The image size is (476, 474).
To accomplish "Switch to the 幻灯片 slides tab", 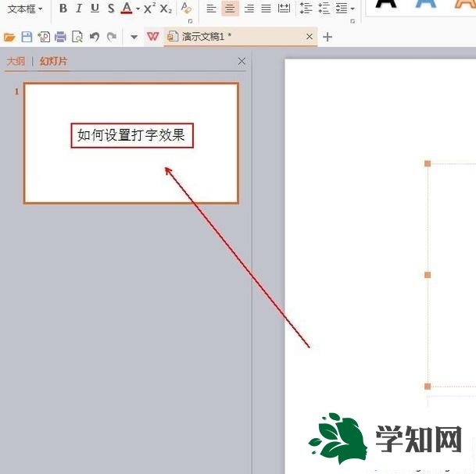I will coord(53,62).
